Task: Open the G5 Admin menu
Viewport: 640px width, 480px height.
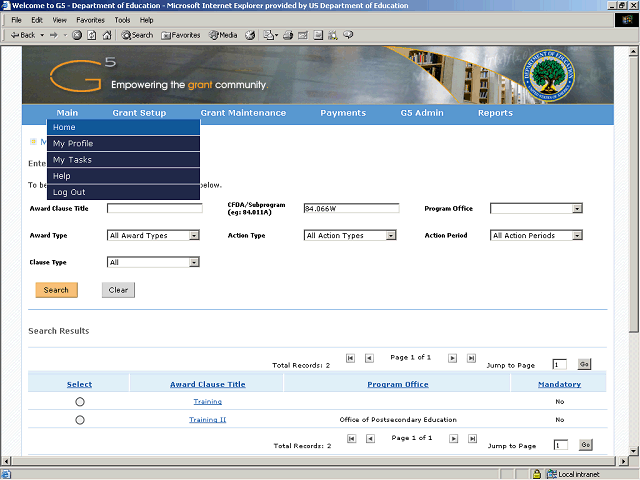Action: tap(422, 113)
